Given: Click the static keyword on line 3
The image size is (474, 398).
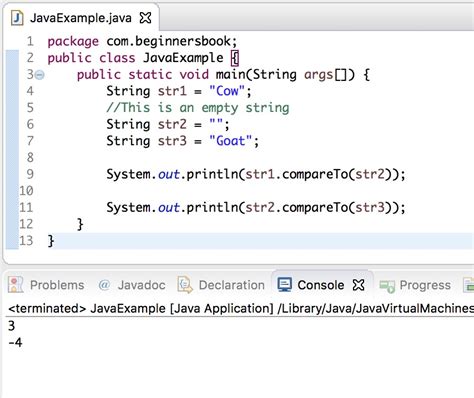Looking at the screenshot, I should 150,74.
